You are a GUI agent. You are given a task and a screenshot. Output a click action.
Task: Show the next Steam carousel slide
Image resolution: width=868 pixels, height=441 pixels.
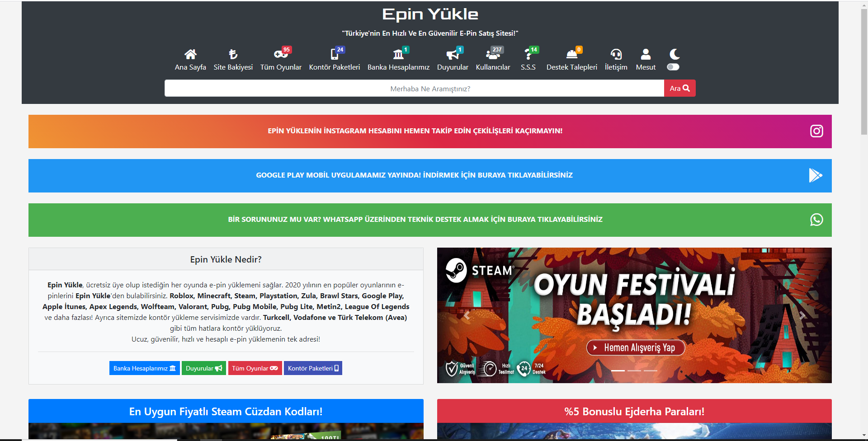[802, 315]
